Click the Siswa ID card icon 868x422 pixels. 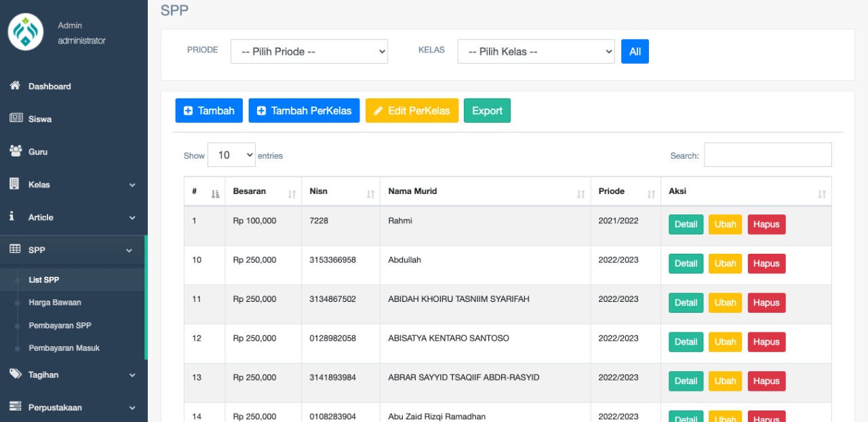[x=16, y=119]
